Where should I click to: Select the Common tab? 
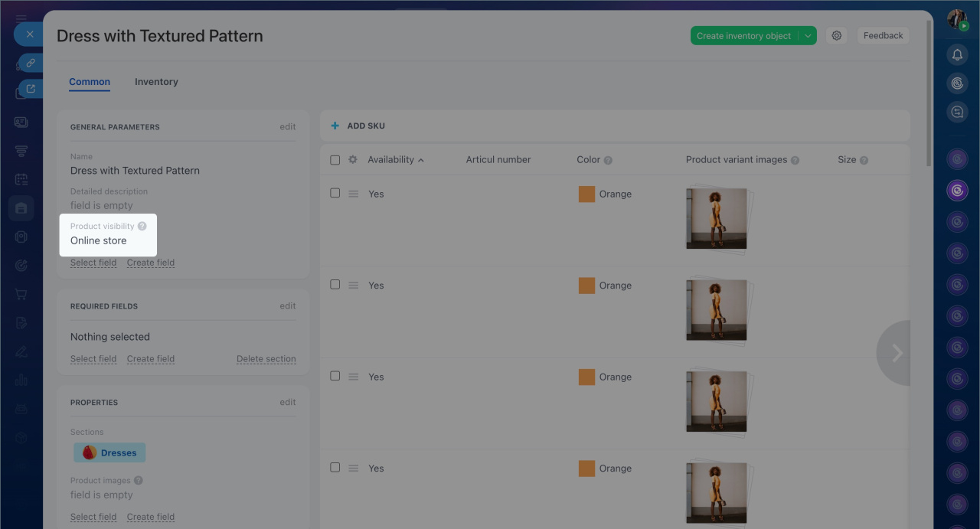pyautogui.click(x=90, y=82)
